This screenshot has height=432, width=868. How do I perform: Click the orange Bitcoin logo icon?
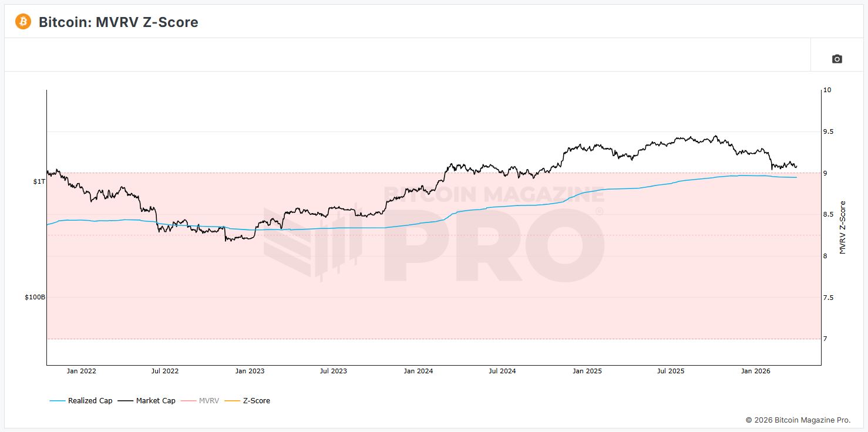(23, 22)
